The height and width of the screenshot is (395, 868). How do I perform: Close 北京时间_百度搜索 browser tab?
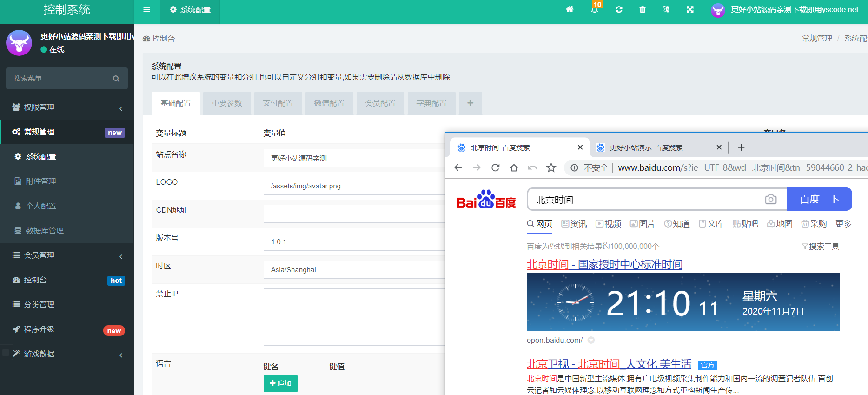(x=580, y=147)
